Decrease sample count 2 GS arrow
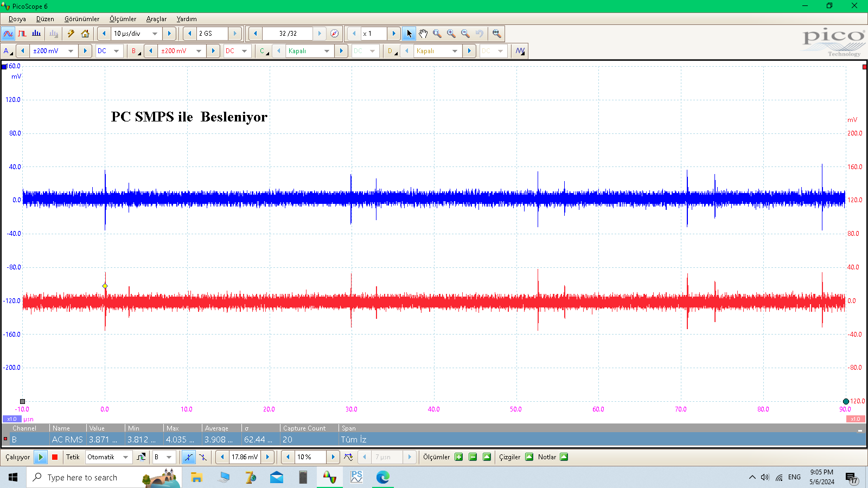Viewport: 868px width, 488px height. coord(189,34)
